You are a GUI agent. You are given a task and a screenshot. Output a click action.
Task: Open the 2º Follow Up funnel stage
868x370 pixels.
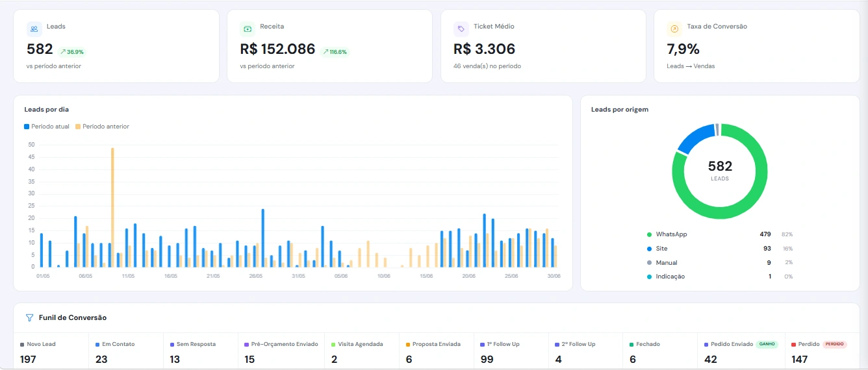586,351
